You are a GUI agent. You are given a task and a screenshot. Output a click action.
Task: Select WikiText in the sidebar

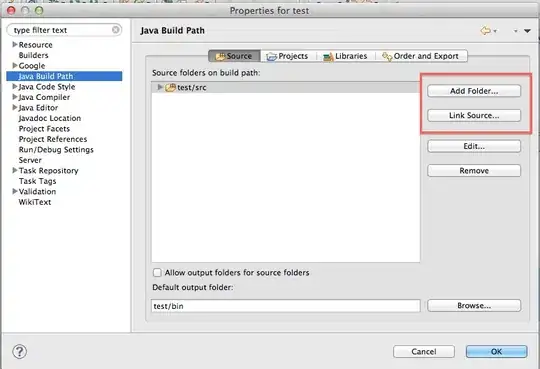pyautogui.click(x=35, y=202)
